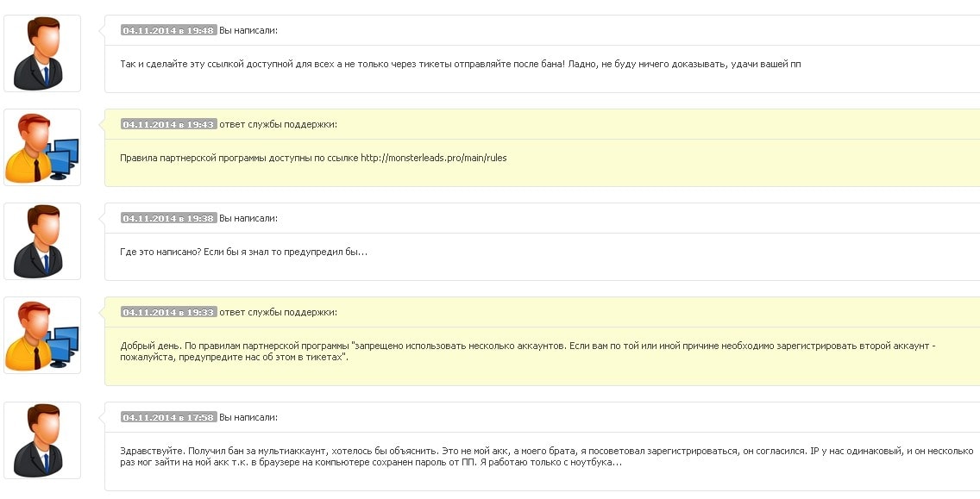This screenshot has height=499, width=980.
Task: Click the reply text "Правила партнерской программы доступны"
Action: tap(239, 159)
